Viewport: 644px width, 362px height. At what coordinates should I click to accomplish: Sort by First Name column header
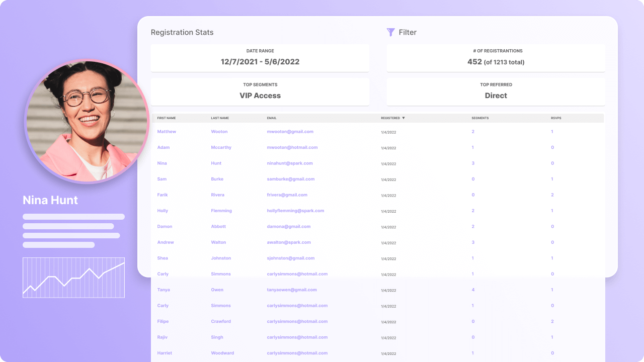coord(167,118)
